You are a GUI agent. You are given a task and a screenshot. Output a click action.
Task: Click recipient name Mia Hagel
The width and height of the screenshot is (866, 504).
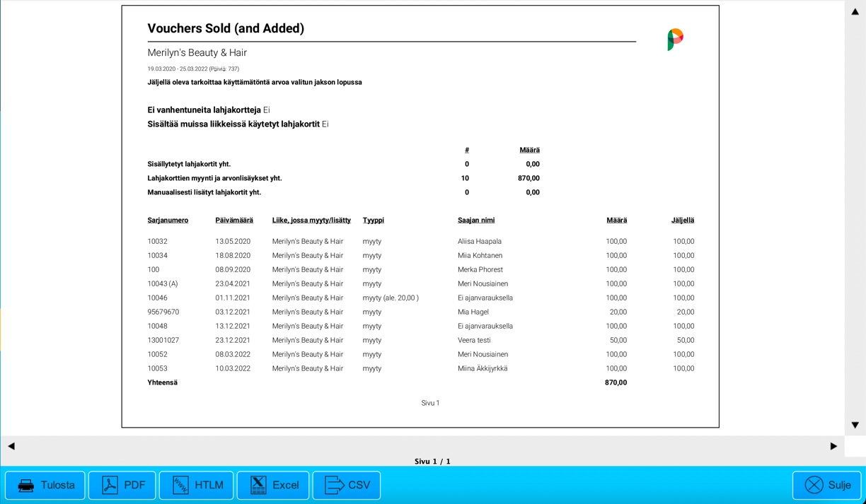point(473,312)
